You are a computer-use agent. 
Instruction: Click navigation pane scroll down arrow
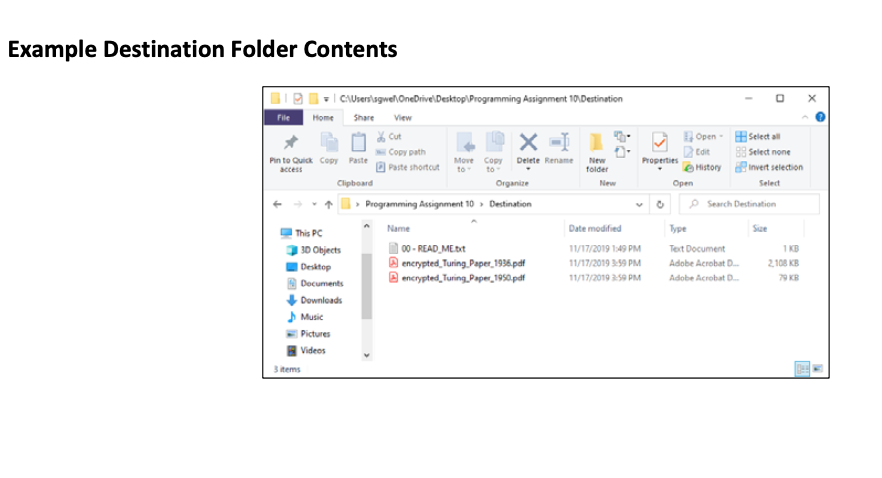pos(367,355)
